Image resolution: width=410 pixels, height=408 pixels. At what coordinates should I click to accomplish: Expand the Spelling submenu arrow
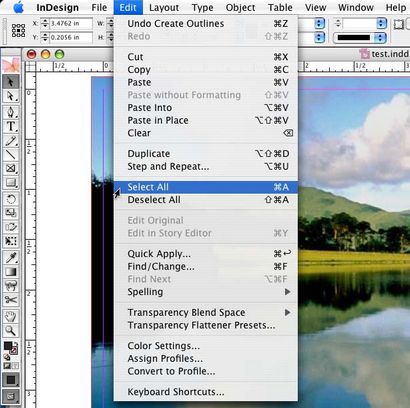tap(287, 292)
